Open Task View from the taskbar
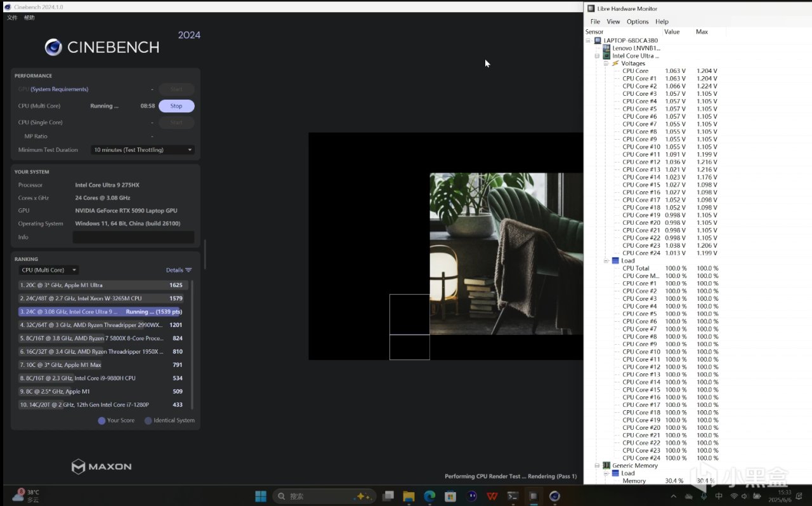 point(388,496)
